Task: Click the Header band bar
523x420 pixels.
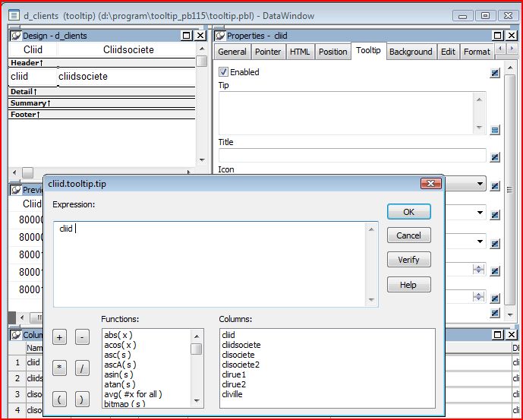Action: click(x=102, y=63)
